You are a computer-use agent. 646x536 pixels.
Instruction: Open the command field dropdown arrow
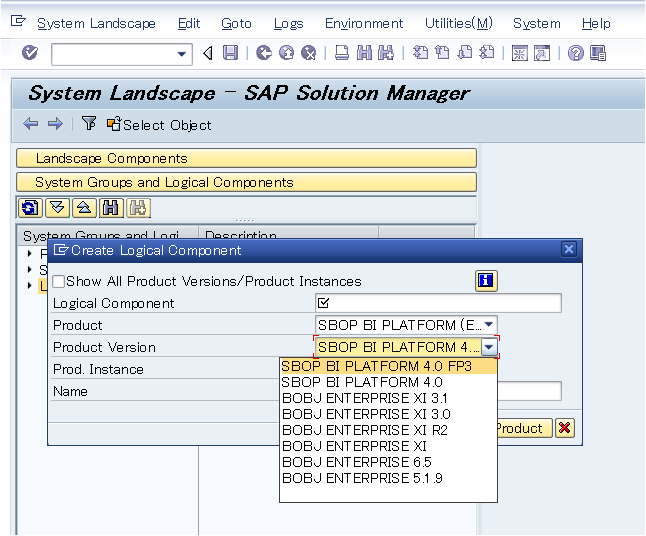tap(181, 54)
